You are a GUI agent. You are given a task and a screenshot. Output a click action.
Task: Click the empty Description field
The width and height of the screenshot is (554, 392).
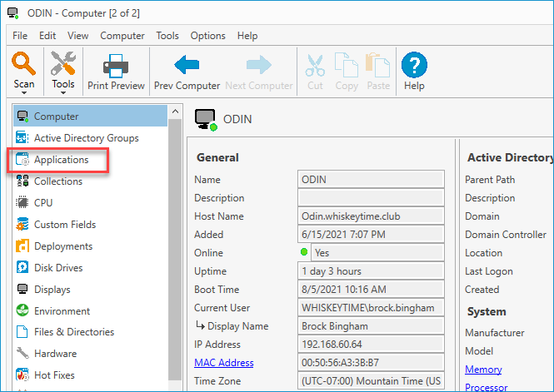coord(371,197)
